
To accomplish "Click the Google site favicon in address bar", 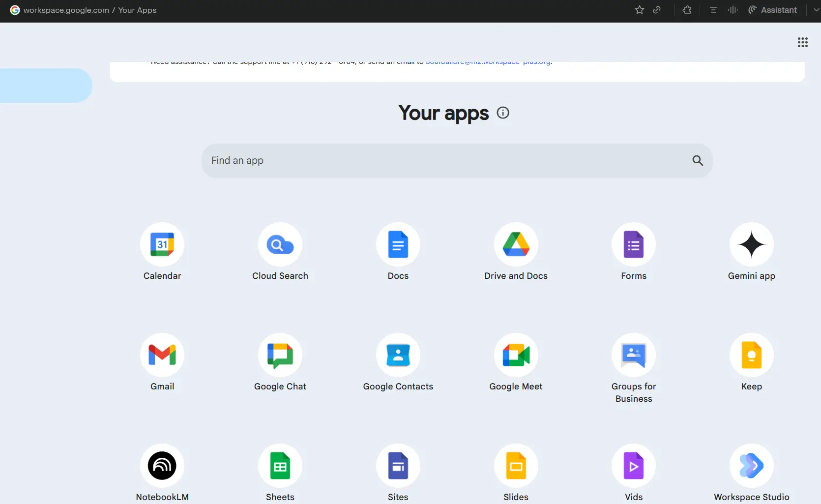I will click(15, 10).
